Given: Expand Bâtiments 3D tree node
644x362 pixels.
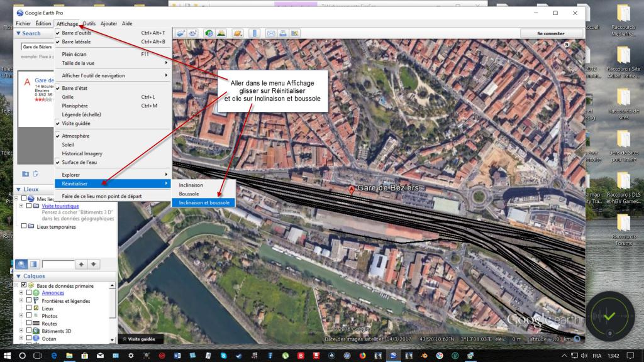Looking at the screenshot, I should pos(21,331).
